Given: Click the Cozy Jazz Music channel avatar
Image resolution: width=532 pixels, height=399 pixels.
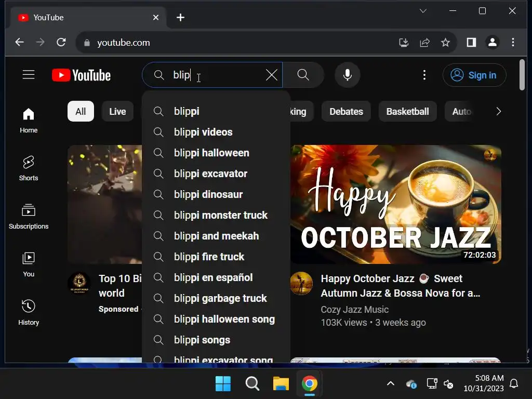Looking at the screenshot, I should [301, 283].
